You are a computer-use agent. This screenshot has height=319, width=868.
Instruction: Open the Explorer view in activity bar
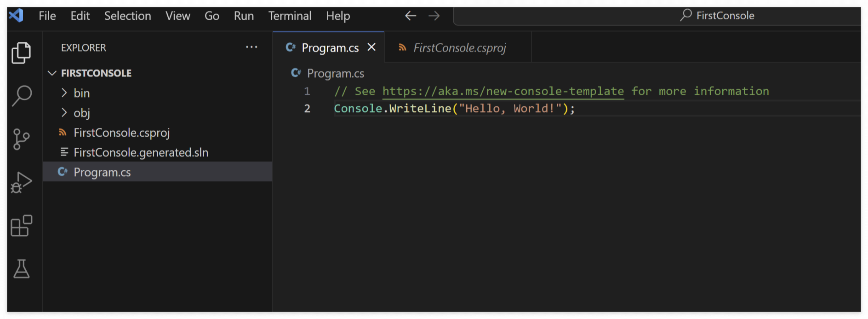point(21,52)
